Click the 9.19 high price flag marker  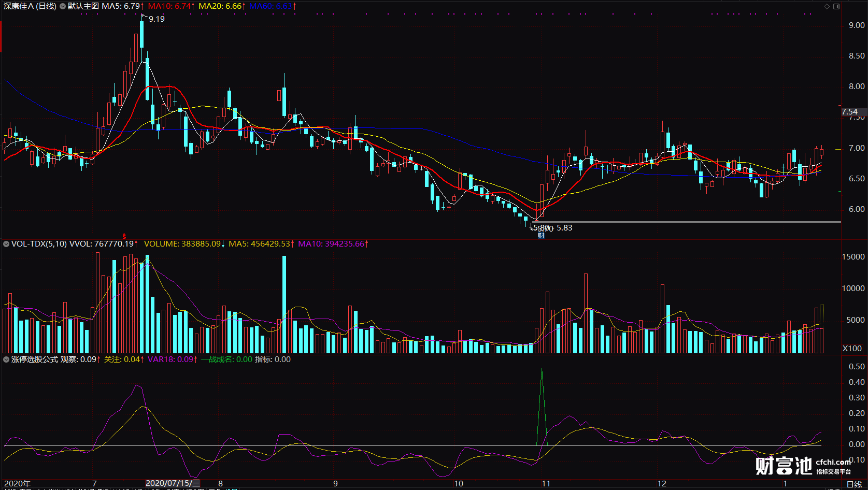click(153, 19)
